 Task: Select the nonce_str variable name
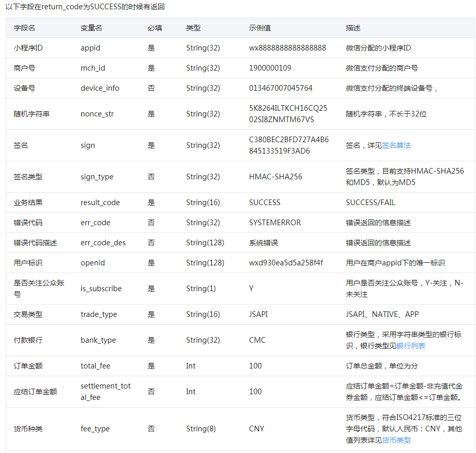[x=97, y=114]
